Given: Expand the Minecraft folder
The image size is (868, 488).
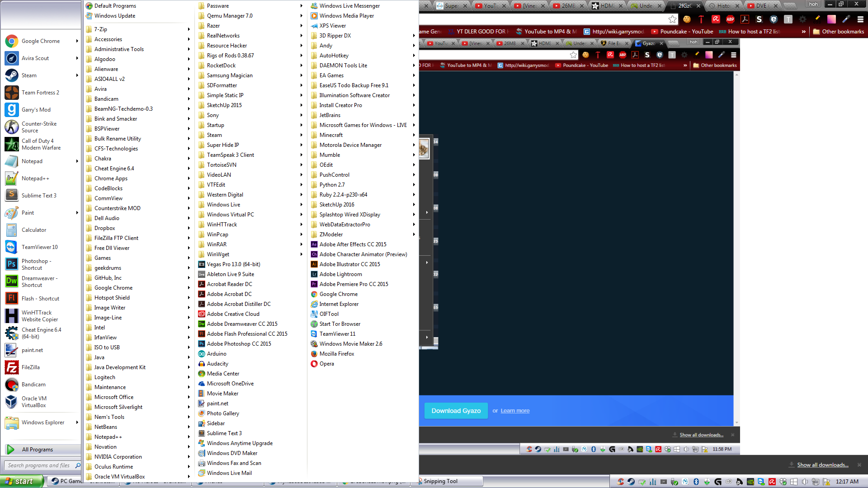Looking at the screenshot, I should 363,135.
